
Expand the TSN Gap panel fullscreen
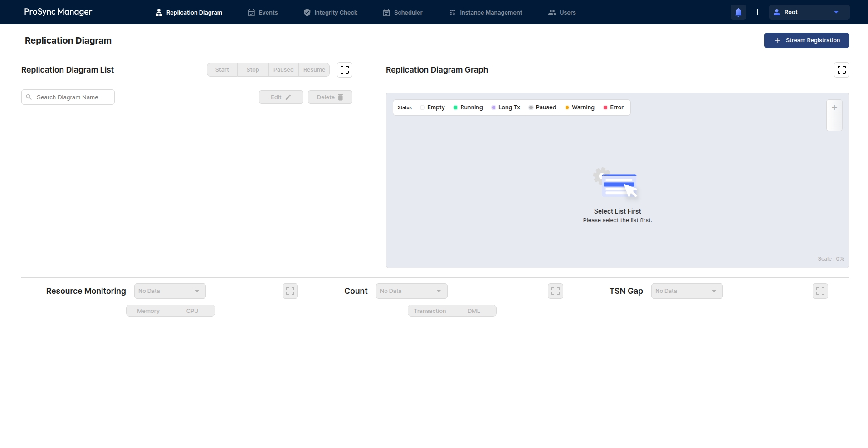820,291
